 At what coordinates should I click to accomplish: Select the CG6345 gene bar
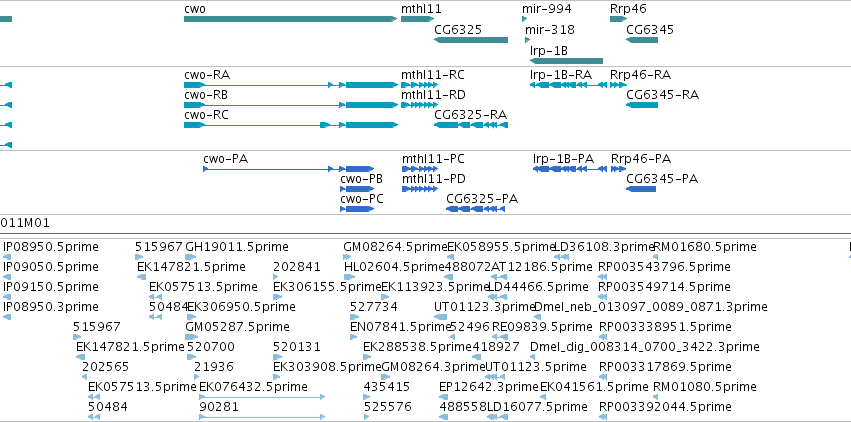(642, 40)
